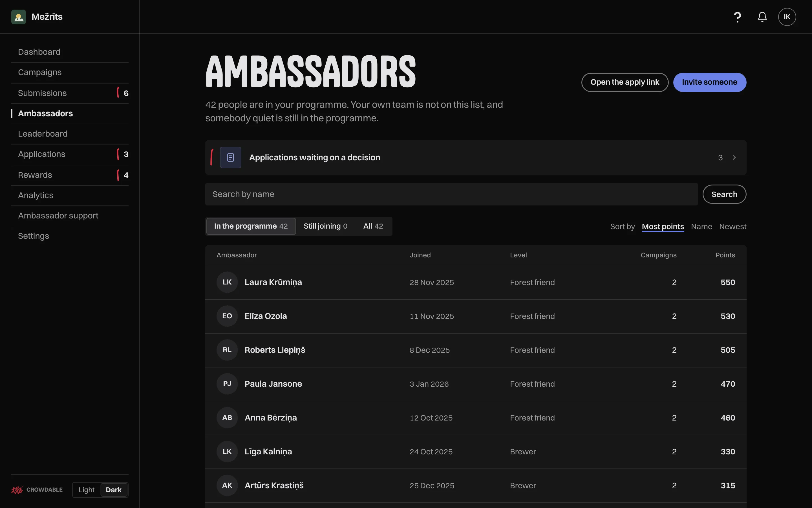Click the Joined column header
This screenshot has height=508, width=812.
(x=420, y=255)
